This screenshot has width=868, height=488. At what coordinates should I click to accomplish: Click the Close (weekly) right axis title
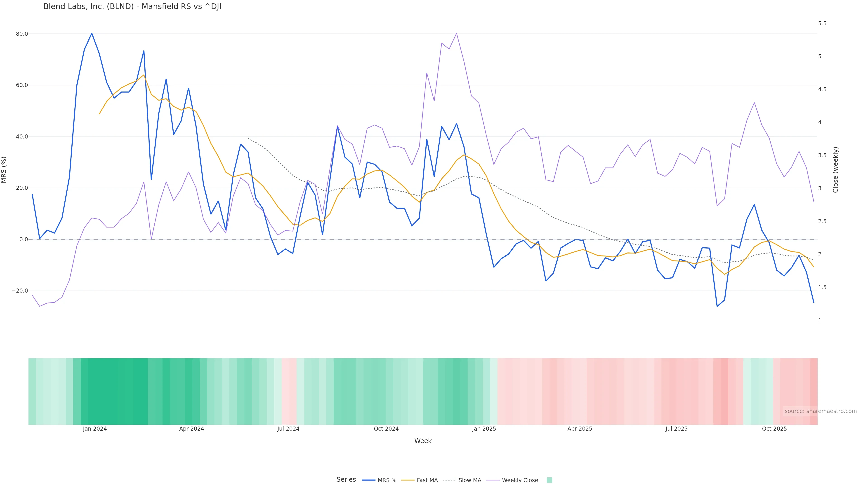point(835,170)
